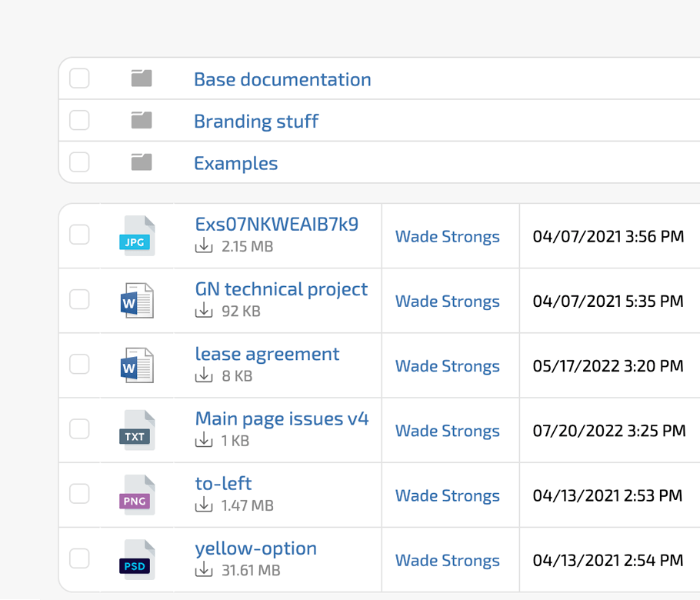Download GN technical project via download icon
The height and width of the screenshot is (600, 700).
pyautogui.click(x=204, y=310)
